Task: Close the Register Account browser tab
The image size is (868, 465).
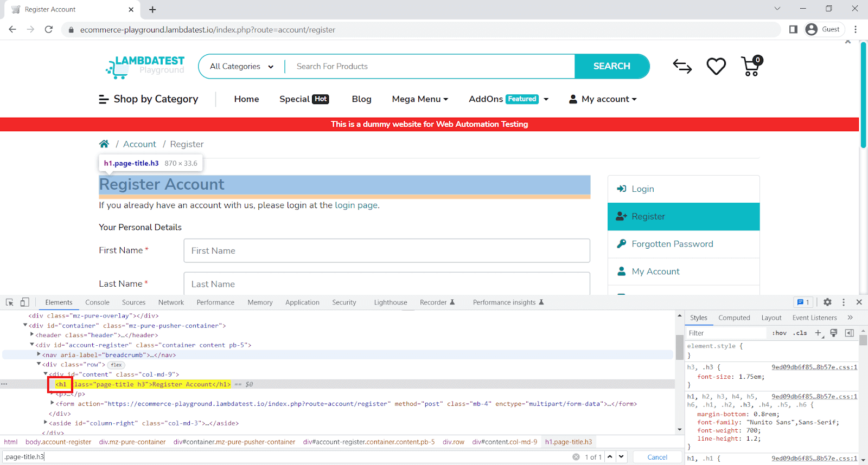Action: [131, 9]
